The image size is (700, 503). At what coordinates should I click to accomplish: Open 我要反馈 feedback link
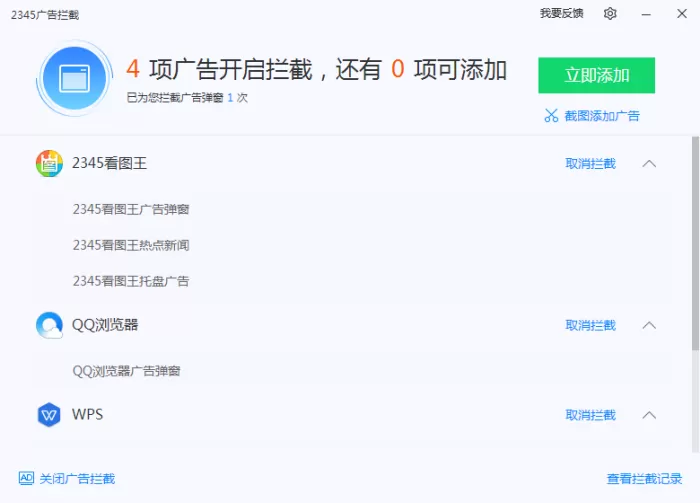[x=562, y=13]
